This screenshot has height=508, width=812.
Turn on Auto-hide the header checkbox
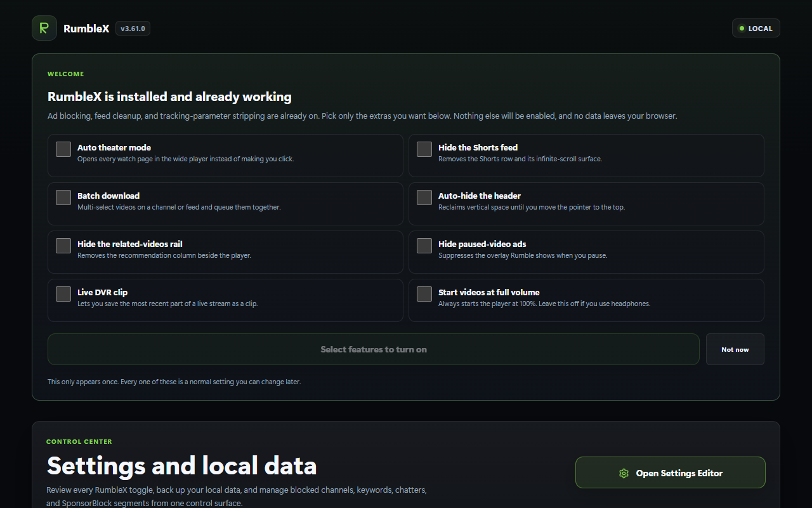(424, 197)
